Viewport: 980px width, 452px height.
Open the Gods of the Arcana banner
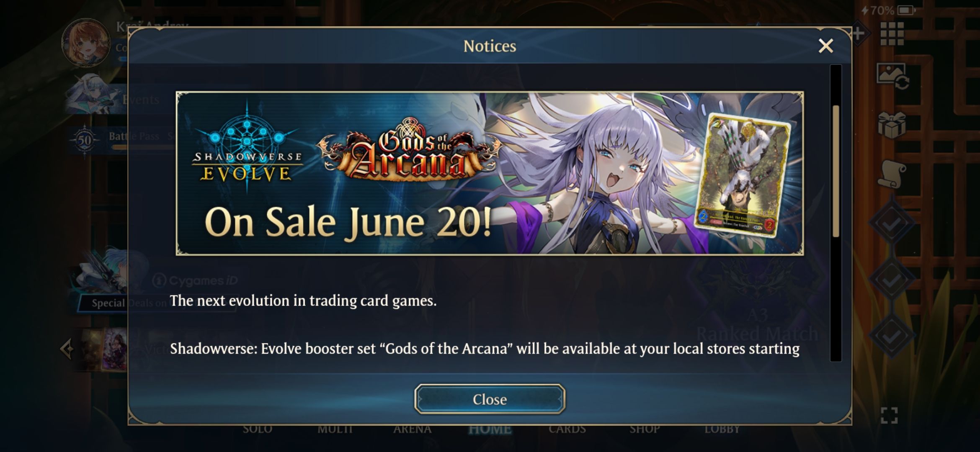click(490, 173)
